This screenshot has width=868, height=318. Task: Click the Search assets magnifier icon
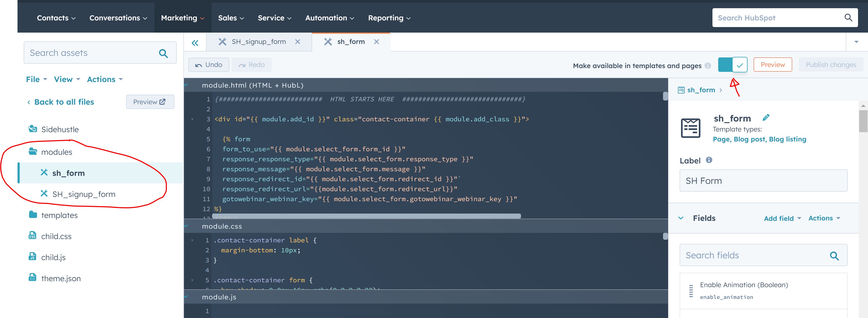(163, 53)
